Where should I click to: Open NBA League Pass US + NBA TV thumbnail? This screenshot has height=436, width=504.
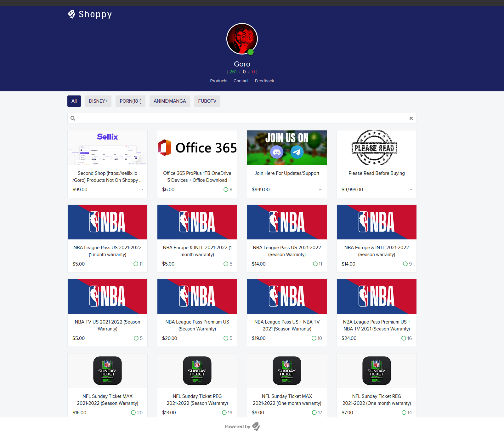click(x=287, y=296)
